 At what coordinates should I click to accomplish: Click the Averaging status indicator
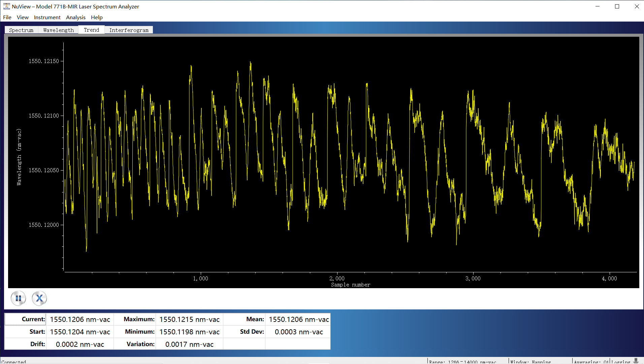click(591, 362)
